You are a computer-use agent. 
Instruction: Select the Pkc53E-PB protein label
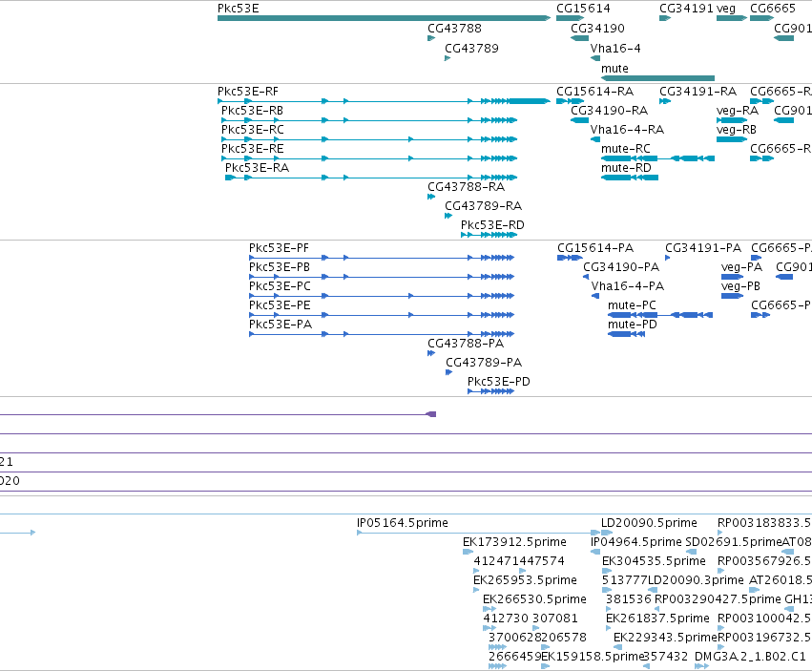coord(280,267)
